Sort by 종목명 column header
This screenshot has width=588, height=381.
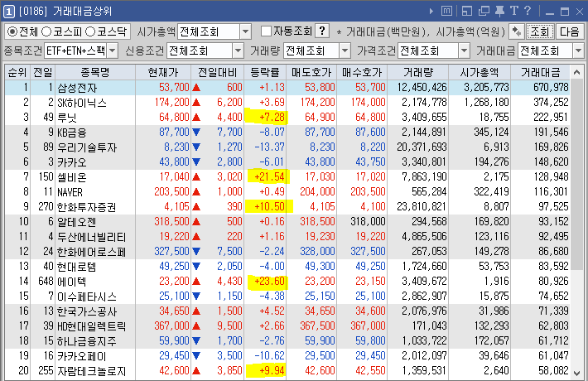[95, 72]
